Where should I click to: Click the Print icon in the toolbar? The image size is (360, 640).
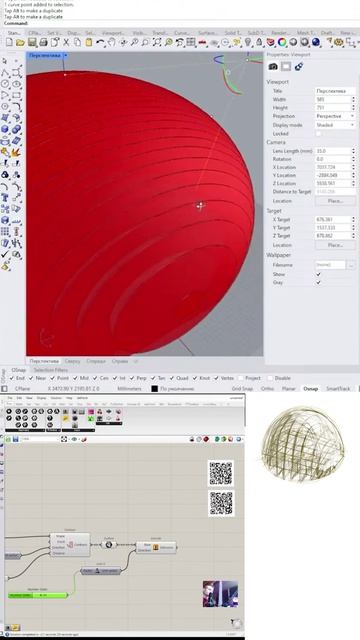[x=43, y=42]
